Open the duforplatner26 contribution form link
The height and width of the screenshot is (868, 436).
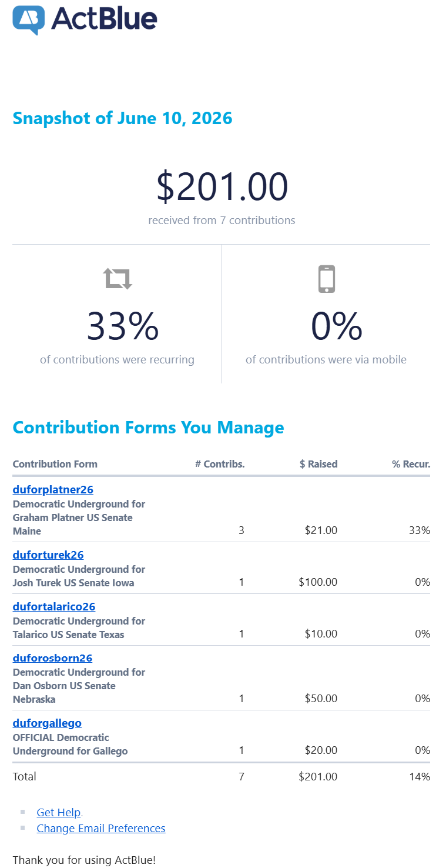tap(53, 489)
